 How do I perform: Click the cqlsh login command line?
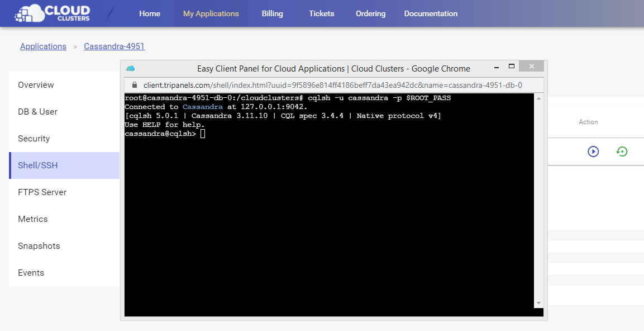point(288,98)
